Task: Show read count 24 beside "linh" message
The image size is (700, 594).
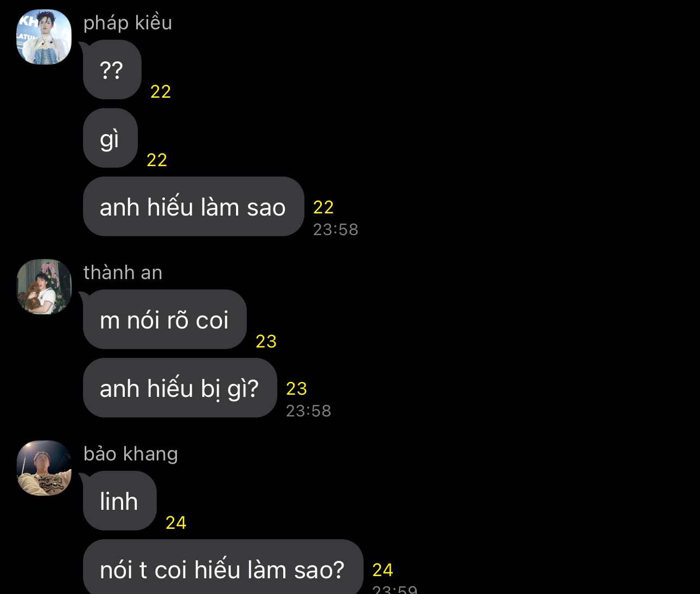Action: (176, 523)
